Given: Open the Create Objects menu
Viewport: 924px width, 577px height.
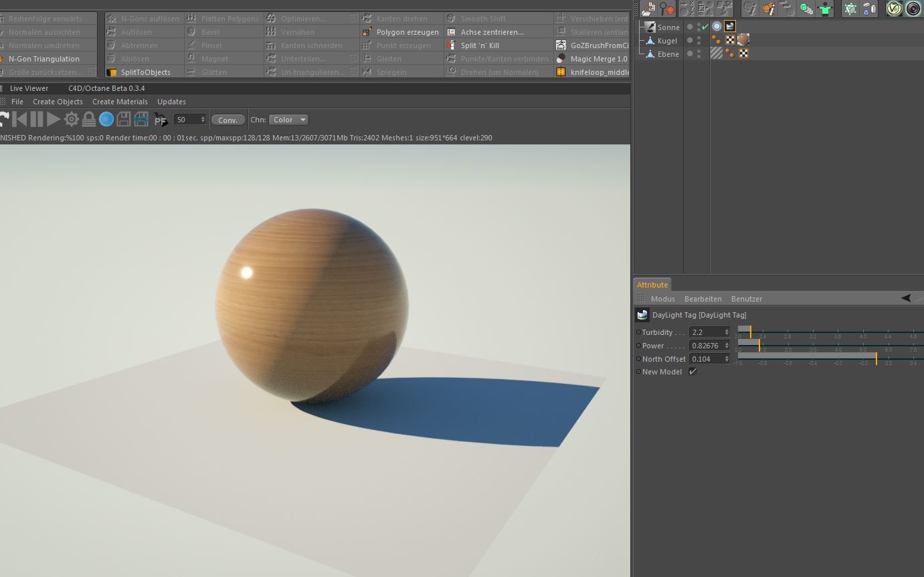Looking at the screenshot, I should click(58, 102).
